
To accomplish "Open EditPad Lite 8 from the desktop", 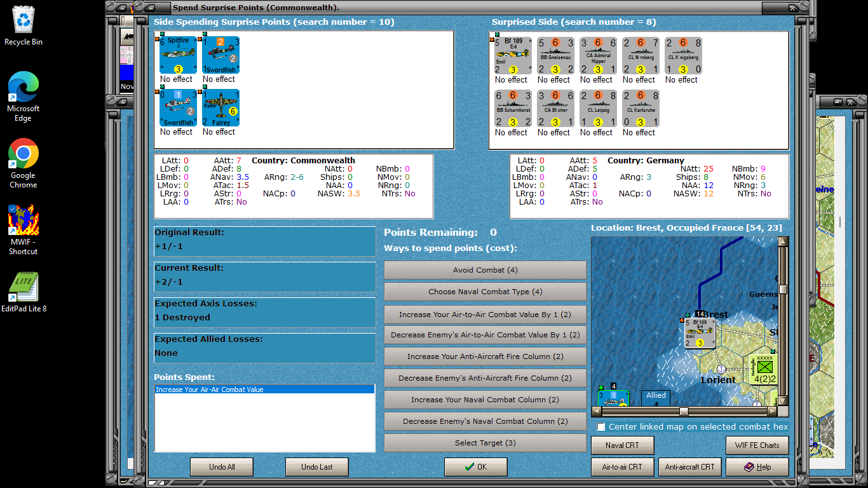I will coord(24,292).
